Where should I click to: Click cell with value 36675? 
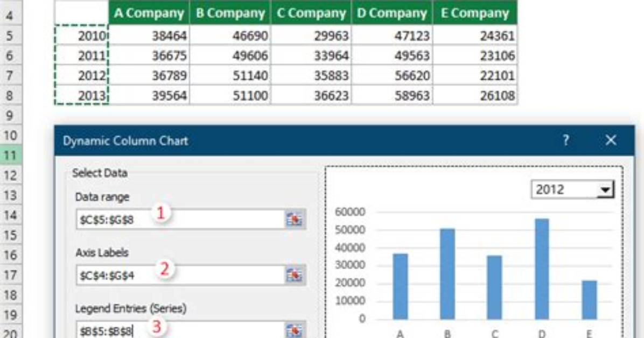(x=149, y=55)
